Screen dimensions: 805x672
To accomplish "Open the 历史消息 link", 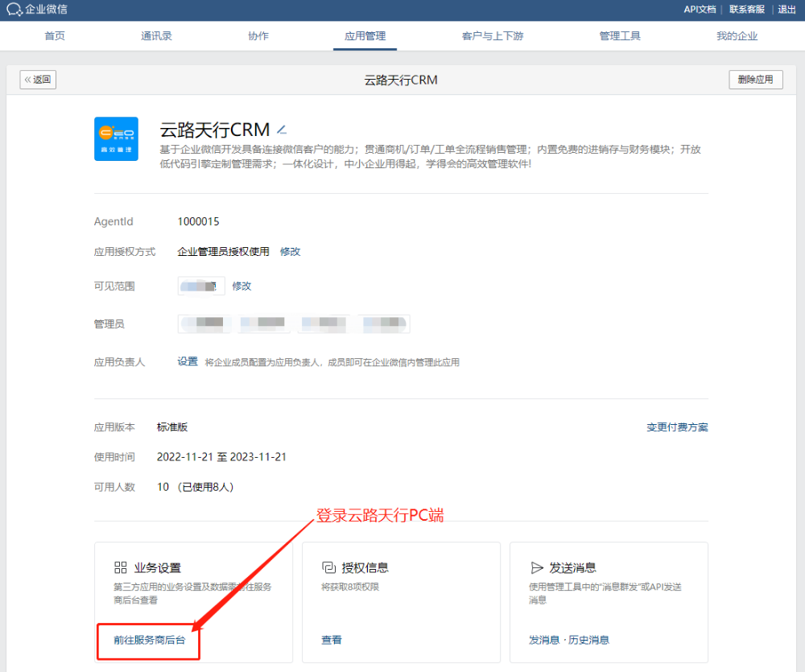I will [589, 640].
